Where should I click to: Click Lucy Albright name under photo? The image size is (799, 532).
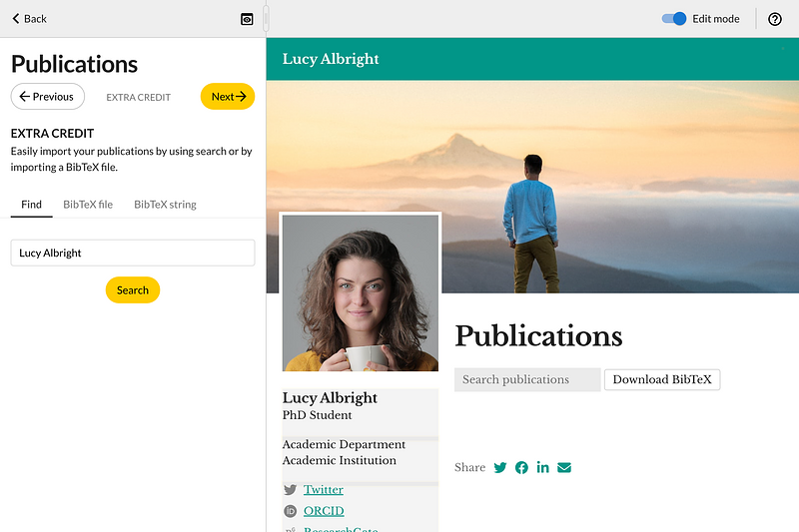(330, 398)
